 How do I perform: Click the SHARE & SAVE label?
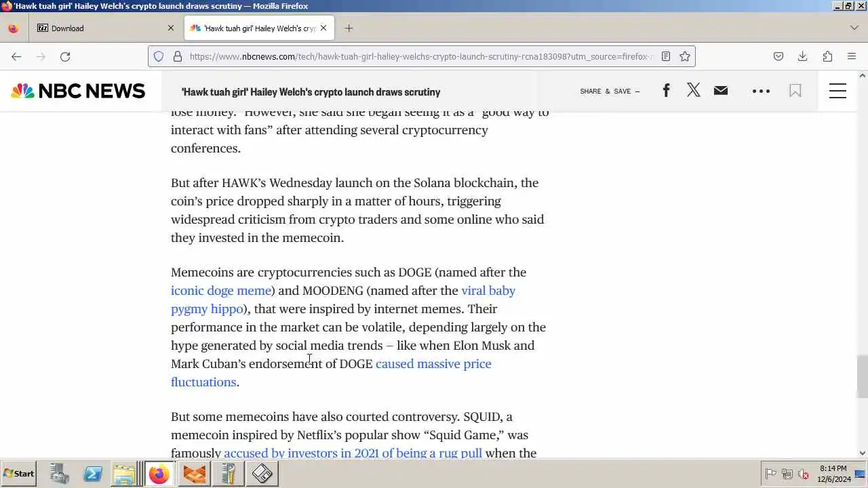(x=610, y=91)
